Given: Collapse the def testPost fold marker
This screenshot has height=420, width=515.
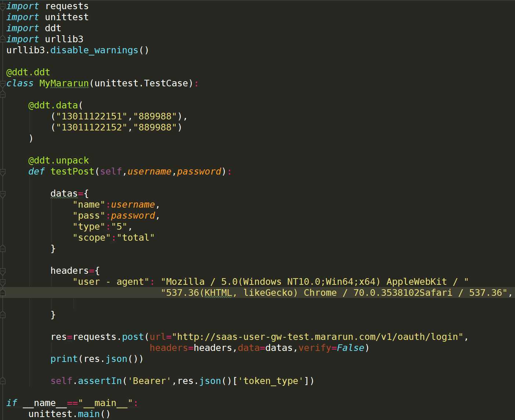Looking at the screenshot, I should click(x=3, y=172).
